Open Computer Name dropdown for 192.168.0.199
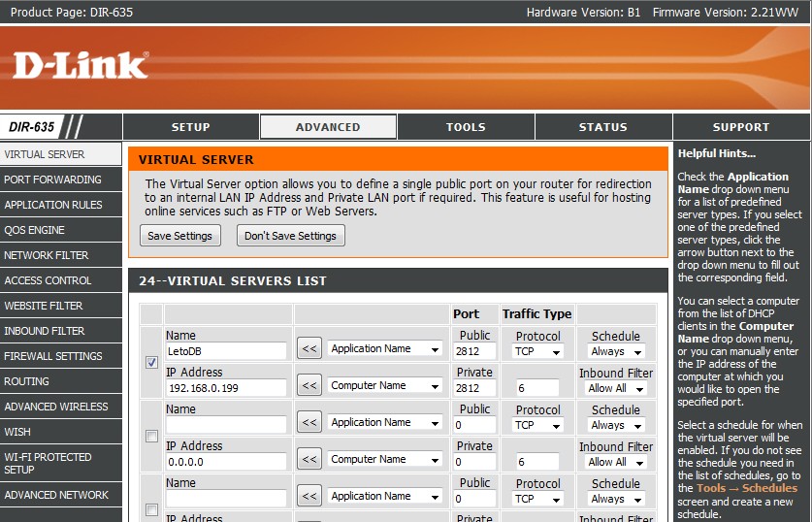Image resolution: width=812 pixels, height=522 pixels. click(385, 386)
